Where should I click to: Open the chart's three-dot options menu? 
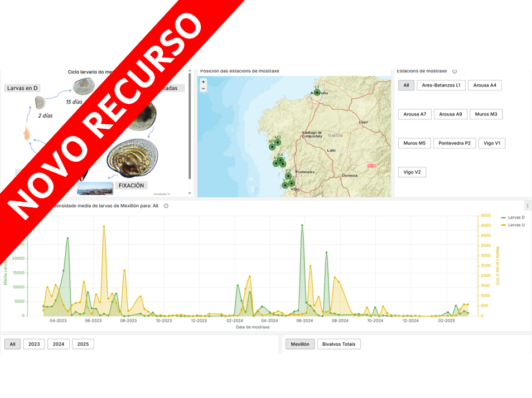coord(528,206)
